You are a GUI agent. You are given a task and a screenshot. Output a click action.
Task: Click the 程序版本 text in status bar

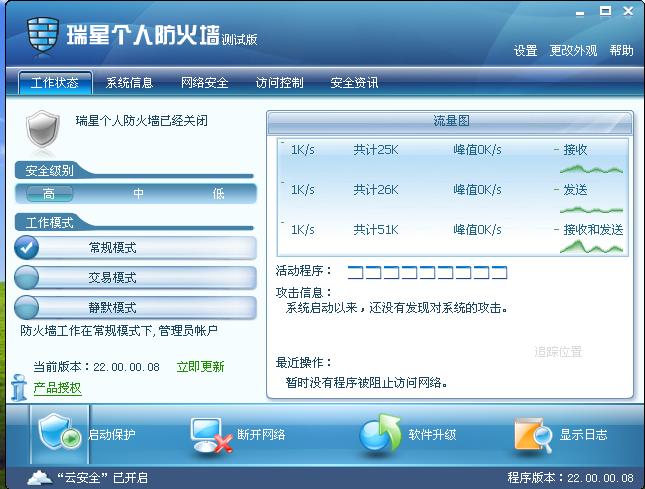tap(570, 477)
